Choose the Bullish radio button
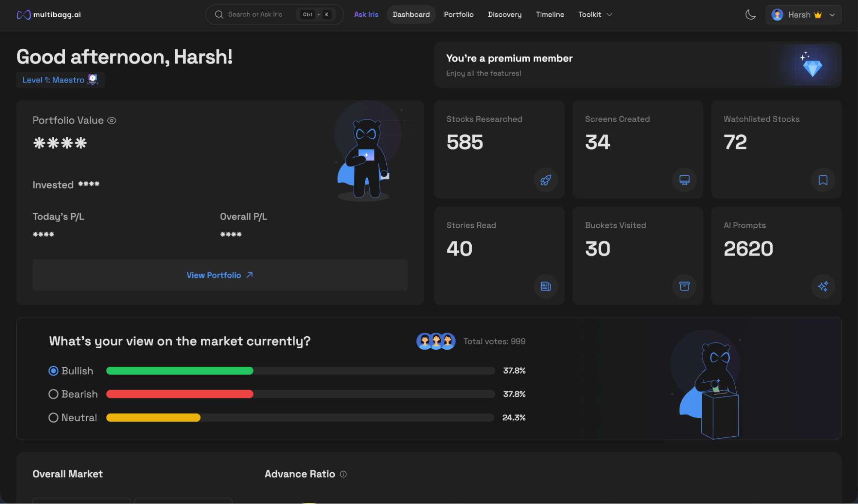 pyautogui.click(x=53, y=371)
